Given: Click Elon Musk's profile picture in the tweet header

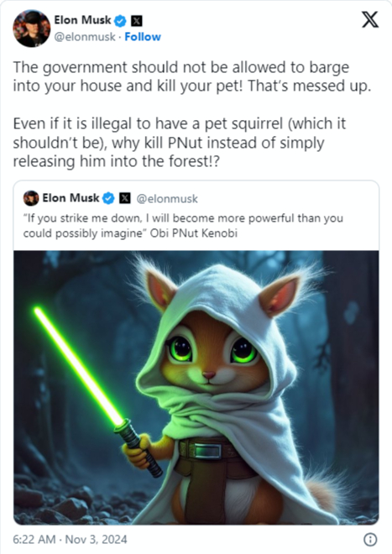Looking at the screenshot, I should tap(31, 29).
